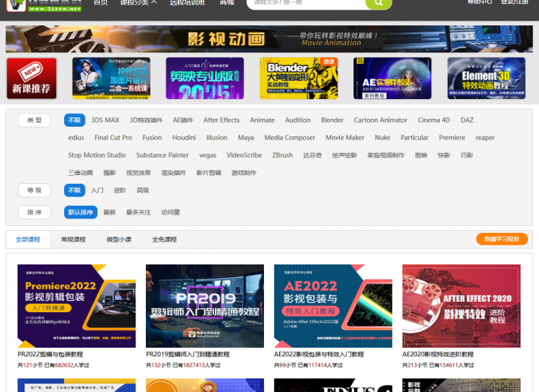Filter by type DAZ
The height and width of the screenshot is (392, 539).
(467, 120)
